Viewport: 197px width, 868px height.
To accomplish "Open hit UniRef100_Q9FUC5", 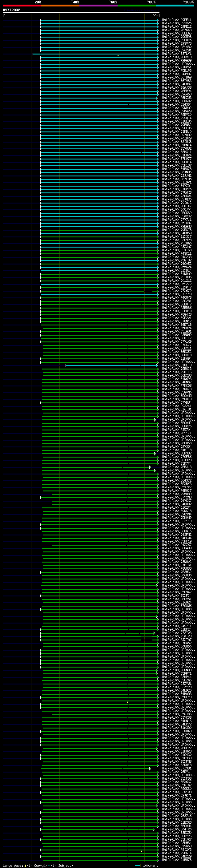I will coord(176,40).
